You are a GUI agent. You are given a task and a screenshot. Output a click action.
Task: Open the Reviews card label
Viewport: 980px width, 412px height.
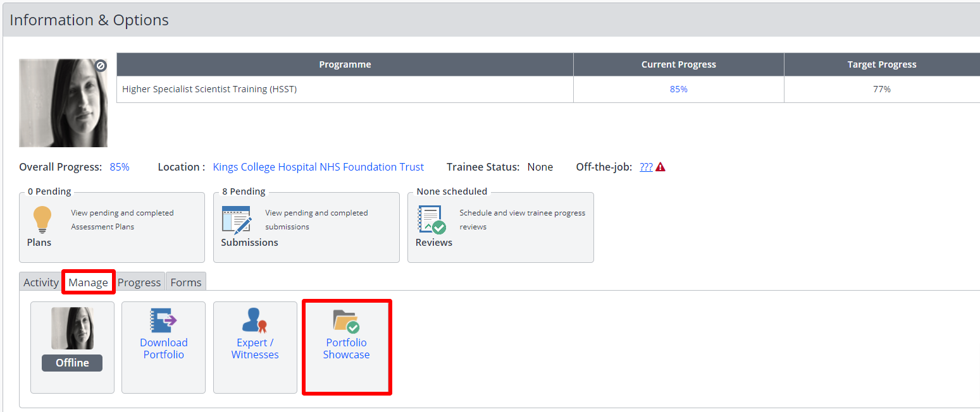tap(434, 243)
